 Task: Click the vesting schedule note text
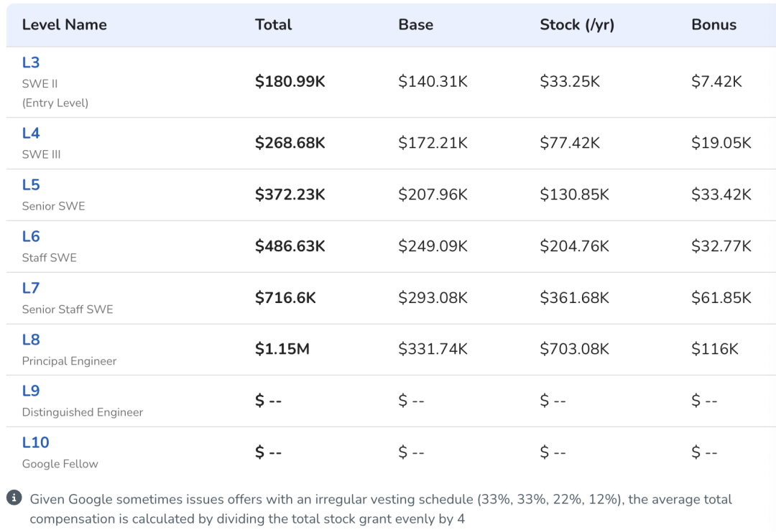click(x=381, y=509)
